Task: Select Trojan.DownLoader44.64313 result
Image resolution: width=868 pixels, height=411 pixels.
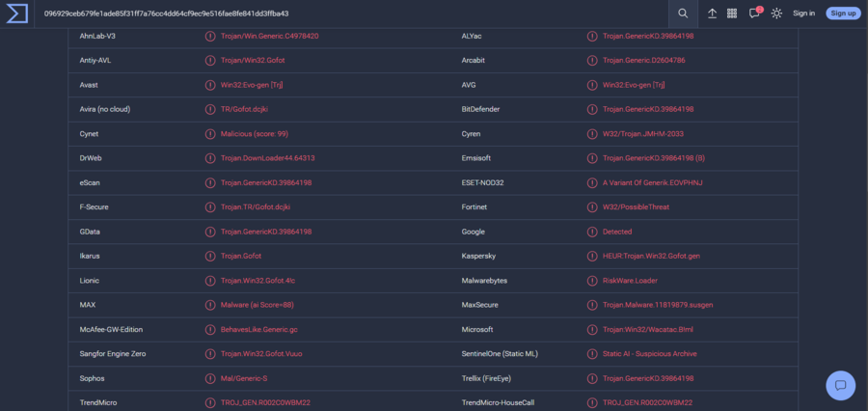Action: point(268,158)
